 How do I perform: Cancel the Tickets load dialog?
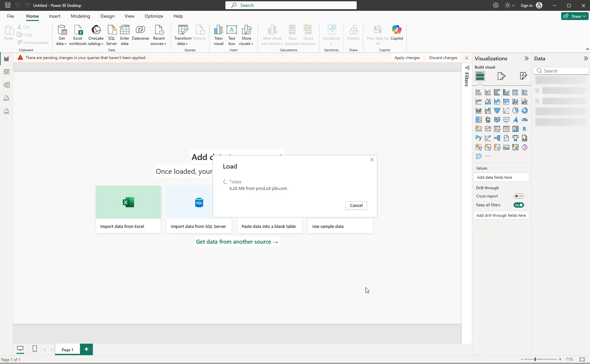point(356,205)
